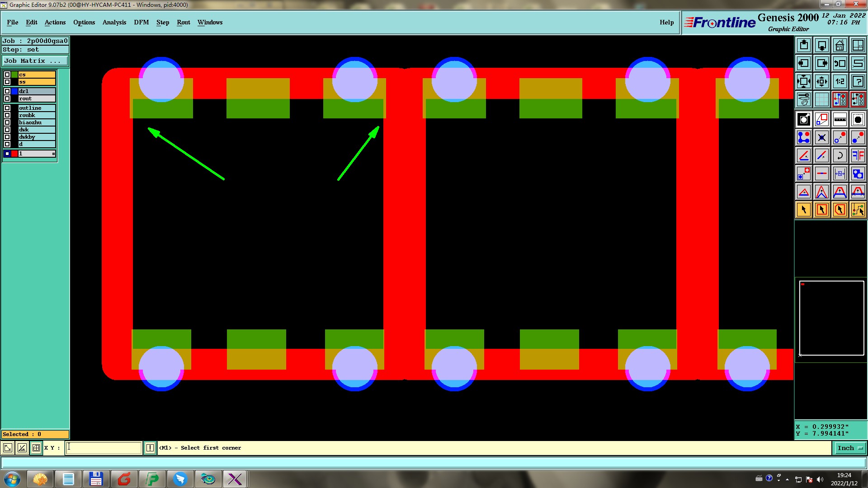This screenshot has width=868, height=488.
Task: Open the Job Matrix panel
Action: point(35,61)
